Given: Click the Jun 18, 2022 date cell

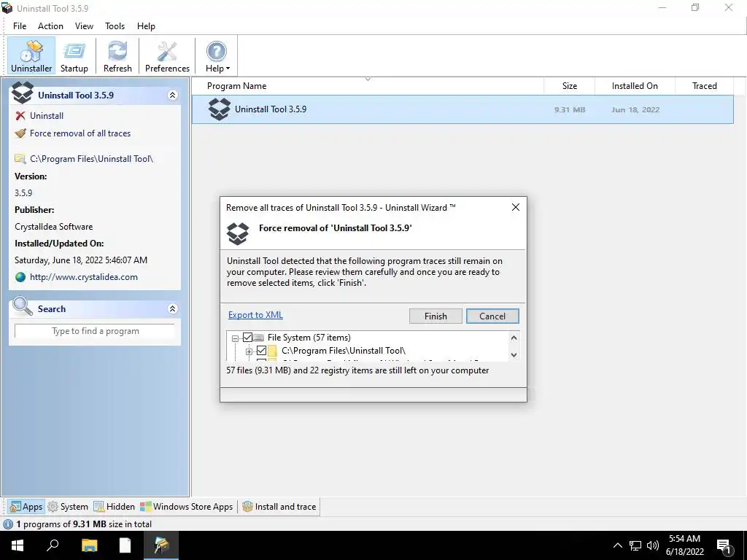Looking at the screenshot, I should (x=635, y=110).
